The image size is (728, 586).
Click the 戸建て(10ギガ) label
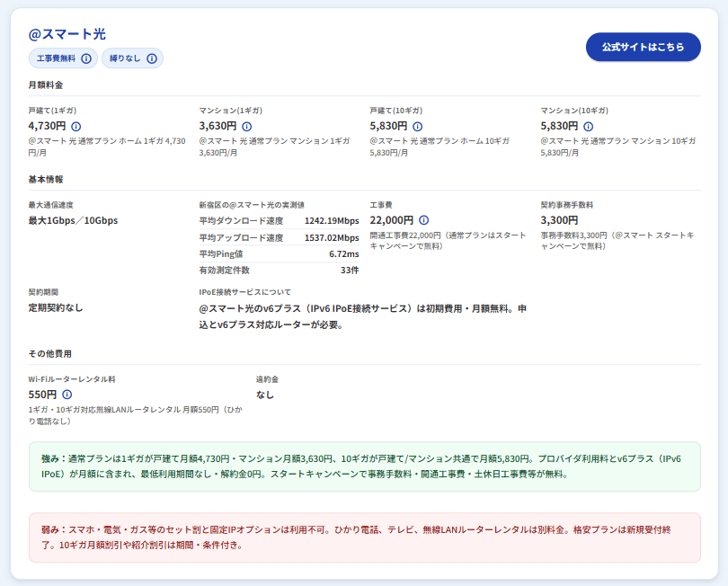pos(396,111)
